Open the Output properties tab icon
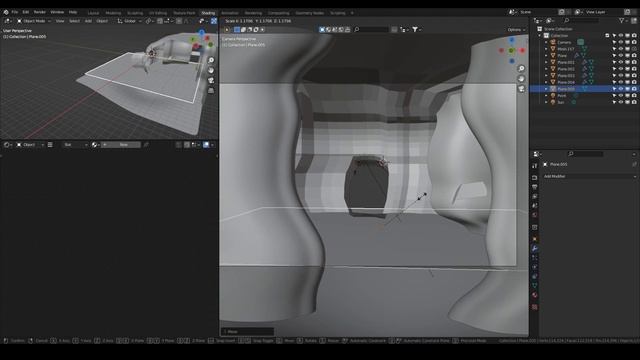The height and width of the screenshot is (360, 640). click(535, 187)
